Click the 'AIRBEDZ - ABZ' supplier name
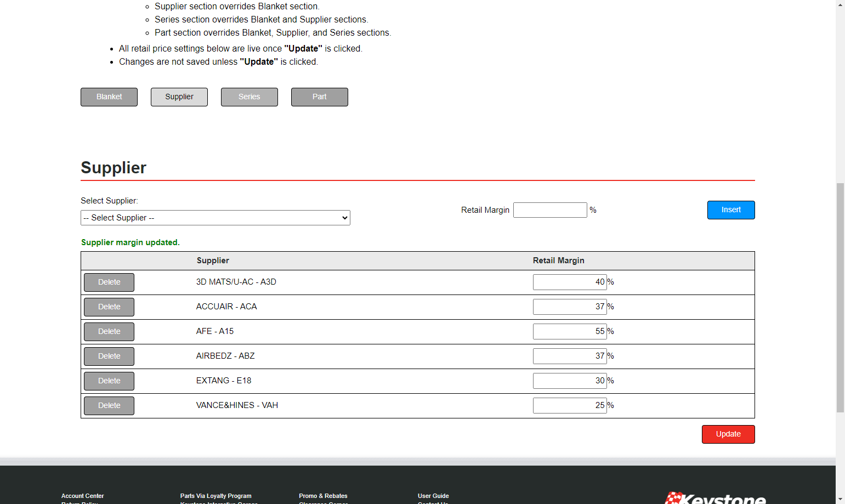 225,356
